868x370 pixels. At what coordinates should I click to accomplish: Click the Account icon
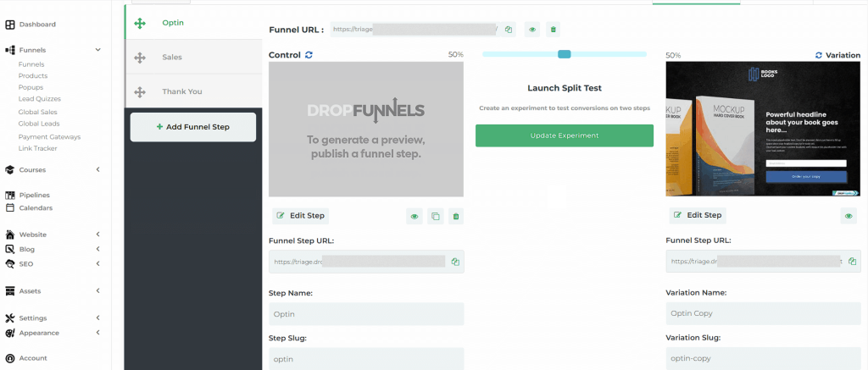10,358
